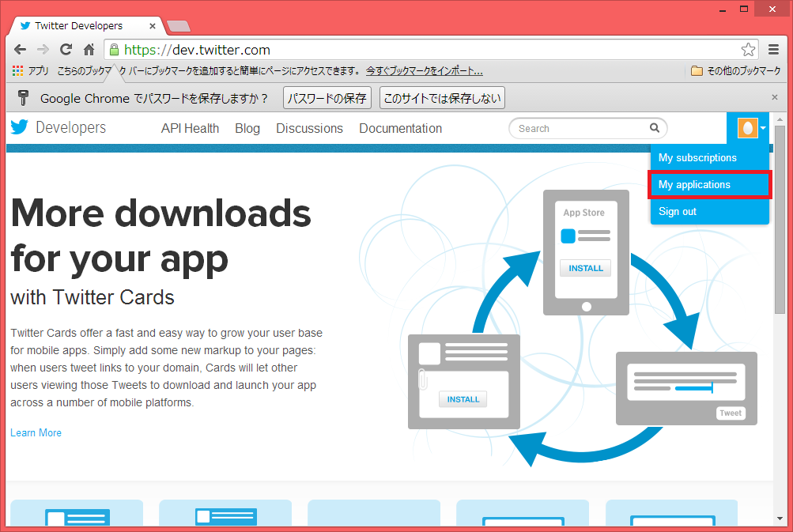793x532 pixels.
Task: Click the vertical scrollbar thumb
Action: 780,220
